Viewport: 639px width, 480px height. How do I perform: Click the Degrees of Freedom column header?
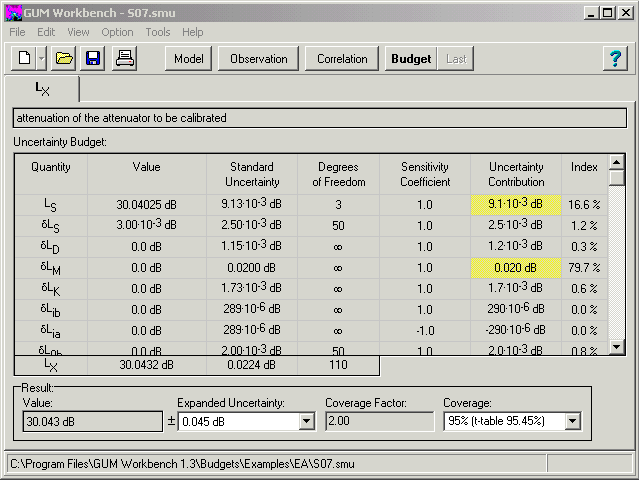[x=338, y=174]
